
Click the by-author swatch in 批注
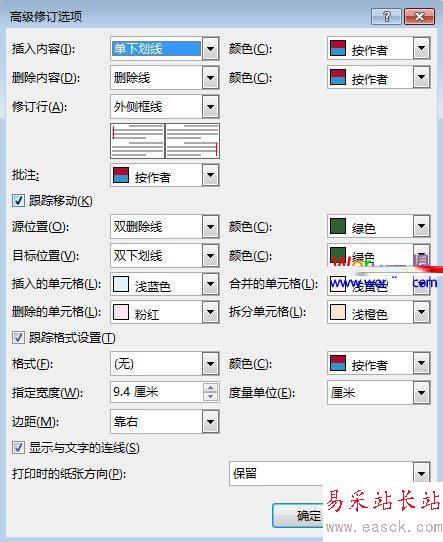tap(121, 175)
